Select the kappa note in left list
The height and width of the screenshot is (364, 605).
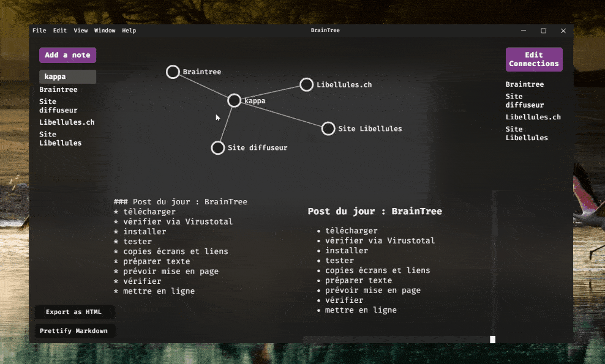coord(67,76)
